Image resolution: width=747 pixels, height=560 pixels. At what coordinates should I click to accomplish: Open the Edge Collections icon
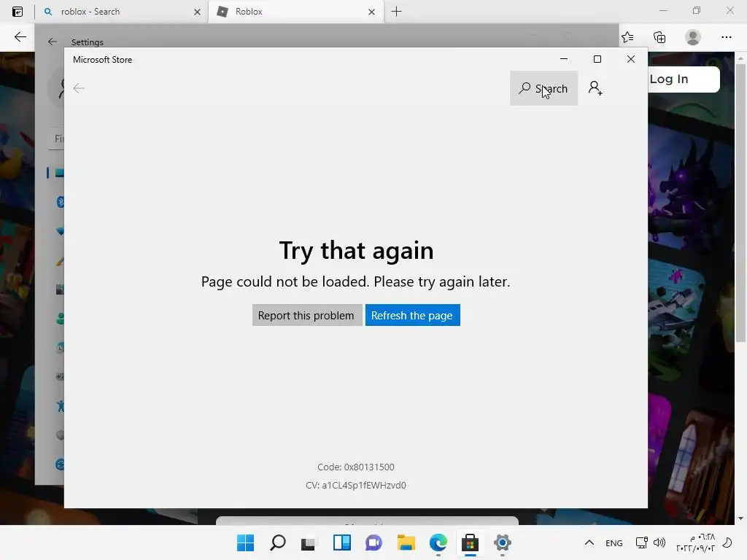659,37
